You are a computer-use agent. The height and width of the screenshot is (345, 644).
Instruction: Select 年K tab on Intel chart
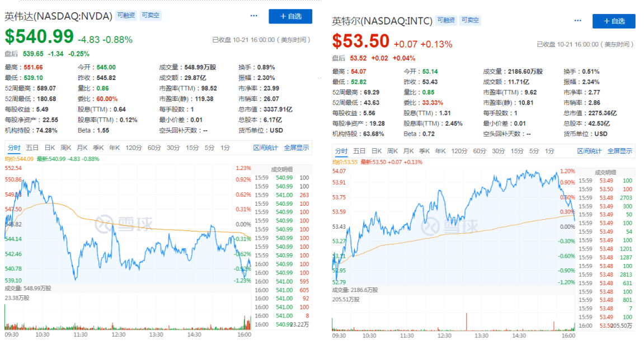[440, 151]
